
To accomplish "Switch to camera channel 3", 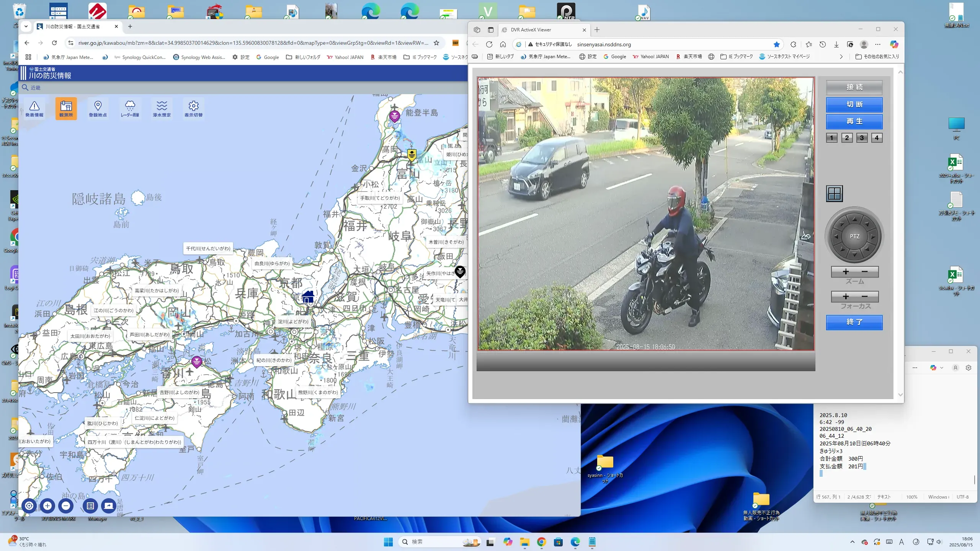I will point(862,138).
